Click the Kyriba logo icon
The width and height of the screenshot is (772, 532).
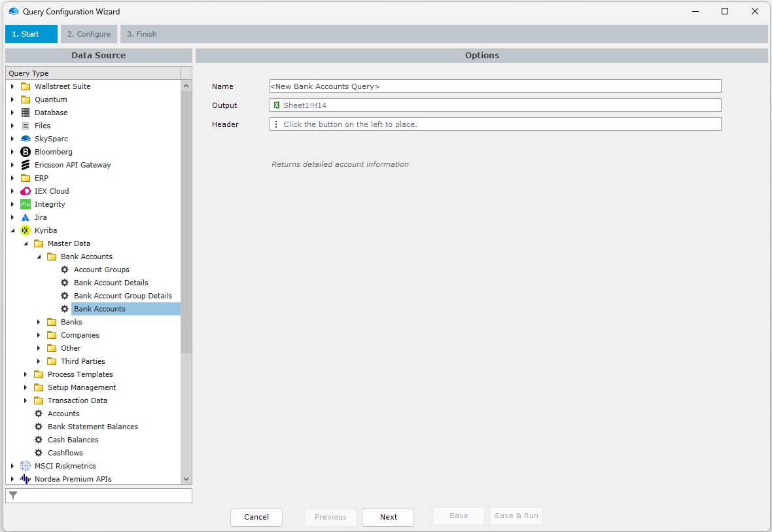click(26, 230)
